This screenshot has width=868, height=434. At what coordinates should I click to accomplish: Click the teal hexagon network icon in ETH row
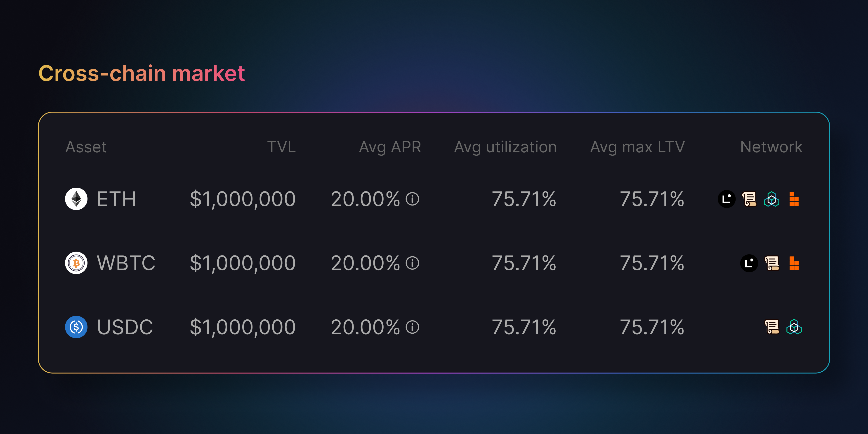pos(772,199)
